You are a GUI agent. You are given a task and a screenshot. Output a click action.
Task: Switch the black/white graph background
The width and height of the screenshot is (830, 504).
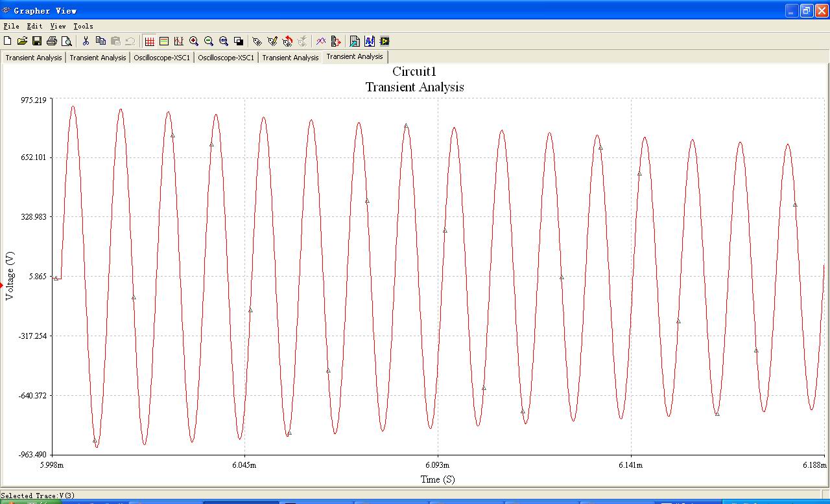[x=239, y=41]
